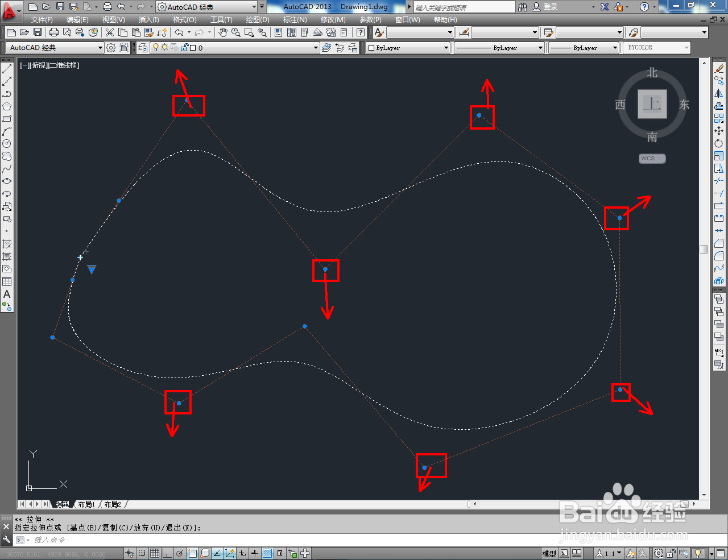
Task: Toggle Object Snap in status bar
Action: [x=192, y=553]
